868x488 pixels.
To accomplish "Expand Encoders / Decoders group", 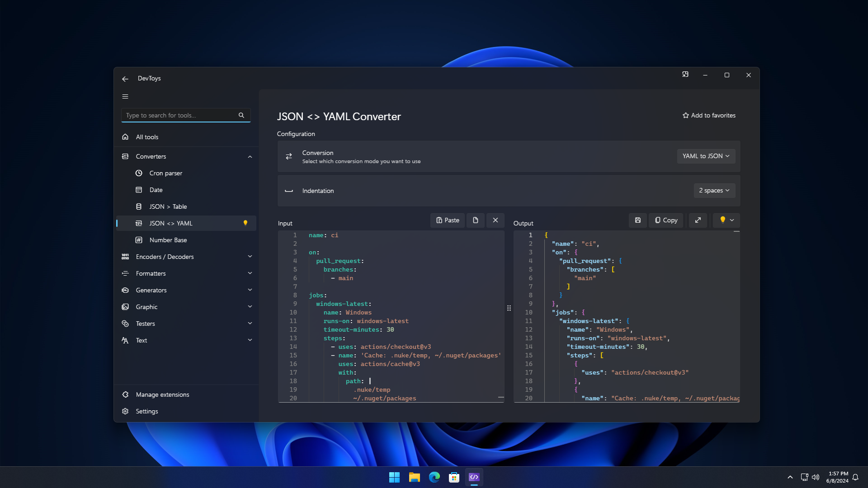I will pyautogui.click(x=186, y=257).
